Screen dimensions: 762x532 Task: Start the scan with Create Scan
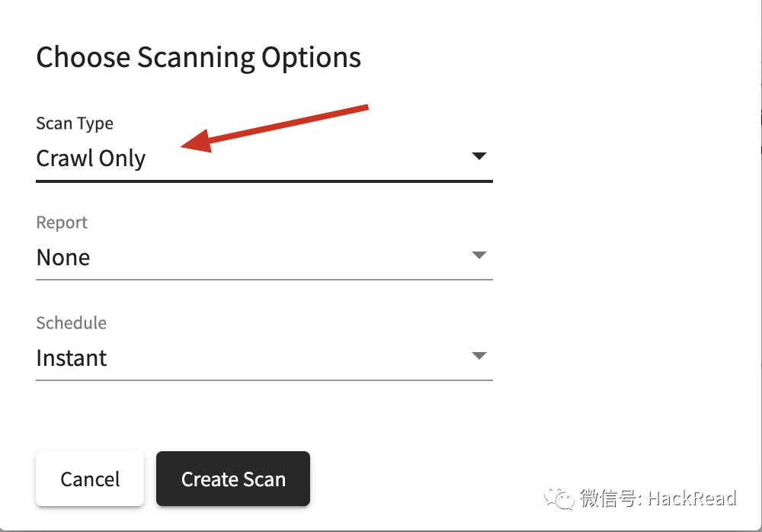(x=233, y=479)
